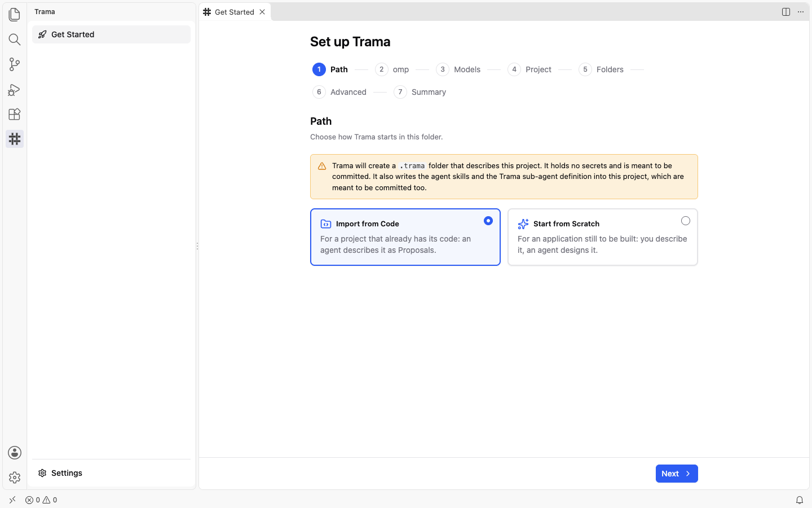Go to step 2 omp

point(392,69)
